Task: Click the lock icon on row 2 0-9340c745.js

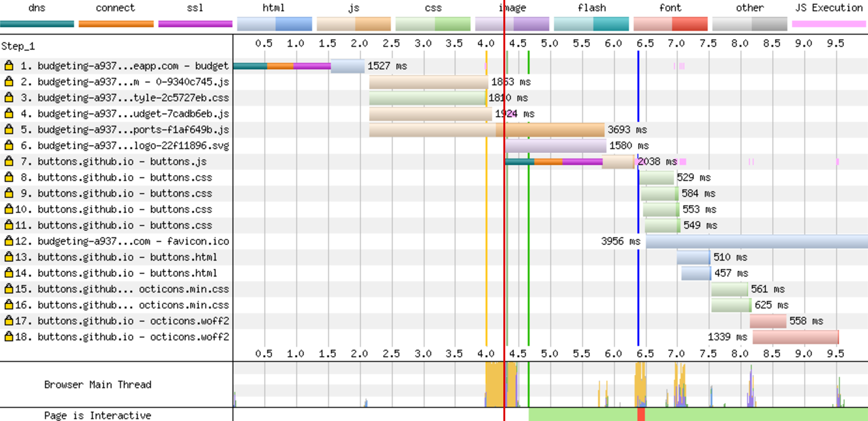Action: click(x=8, y=82)
